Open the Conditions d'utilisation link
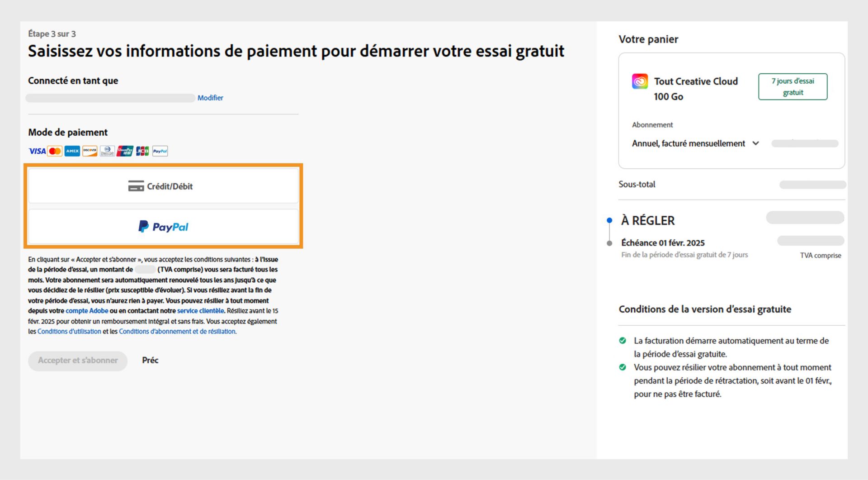Viewport: 868px width, 480px height. (x=69, y=332)
